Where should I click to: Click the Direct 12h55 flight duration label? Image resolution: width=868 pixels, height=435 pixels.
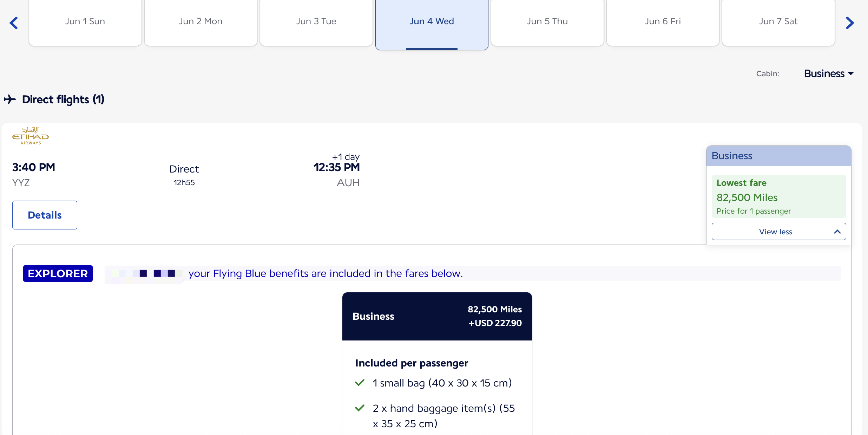pyautogui.click(x=184, y=175)
